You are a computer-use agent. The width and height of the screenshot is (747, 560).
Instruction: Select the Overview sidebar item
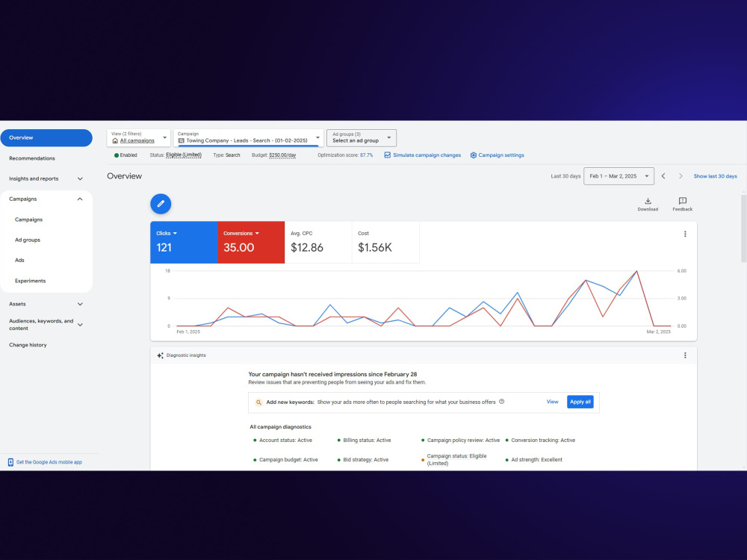click(x=46, y=137)
